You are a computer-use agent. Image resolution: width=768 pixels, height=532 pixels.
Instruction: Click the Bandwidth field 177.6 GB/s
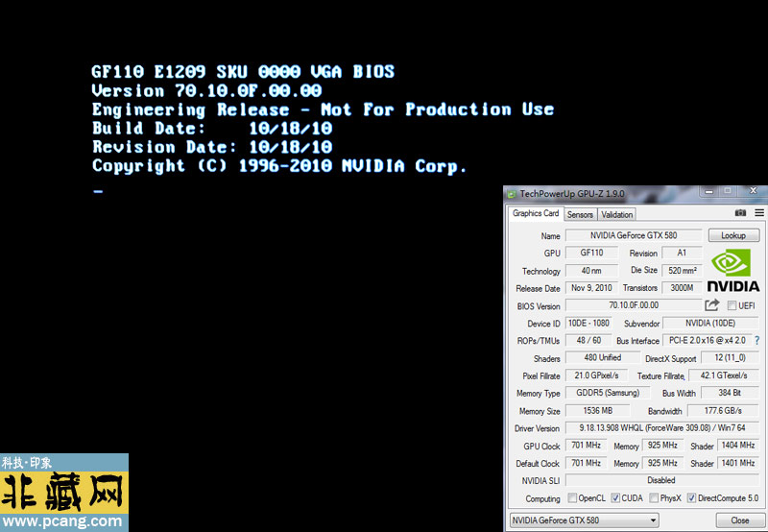click(724, 410)
